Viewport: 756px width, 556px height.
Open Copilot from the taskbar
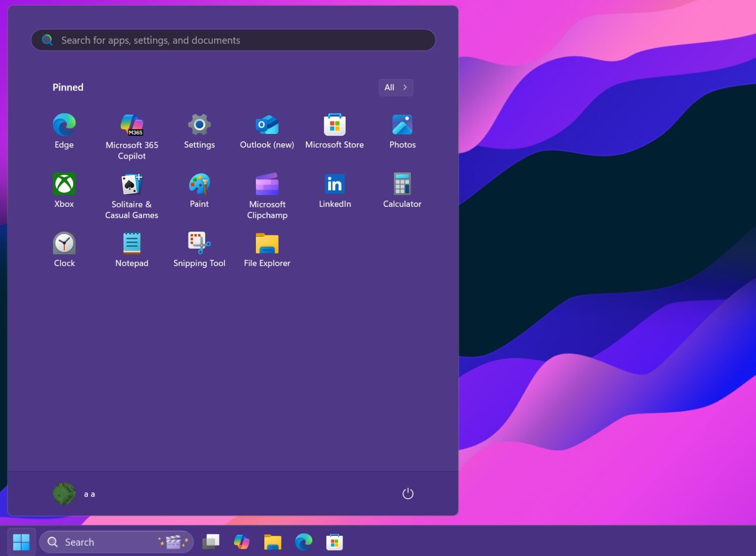click(x=242, y=542)
